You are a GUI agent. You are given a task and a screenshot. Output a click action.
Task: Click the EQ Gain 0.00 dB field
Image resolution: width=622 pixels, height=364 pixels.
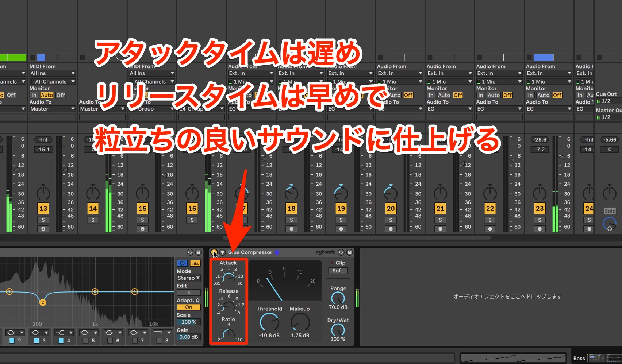click(189, 337)
